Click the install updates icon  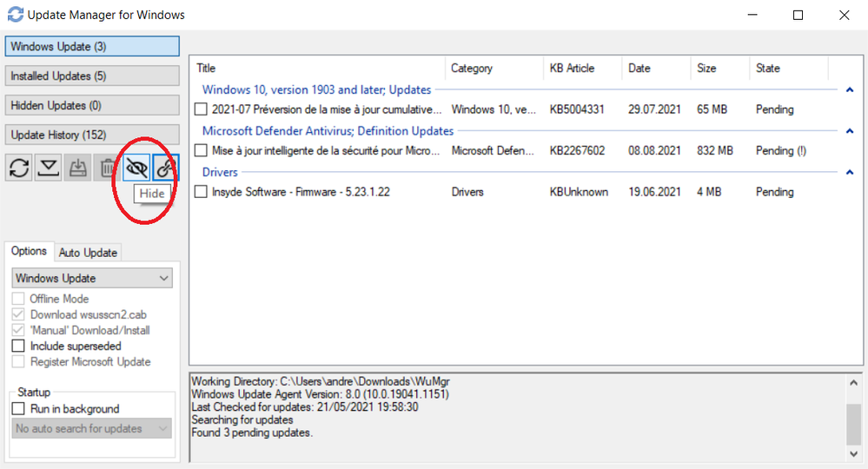coord(78,168)
